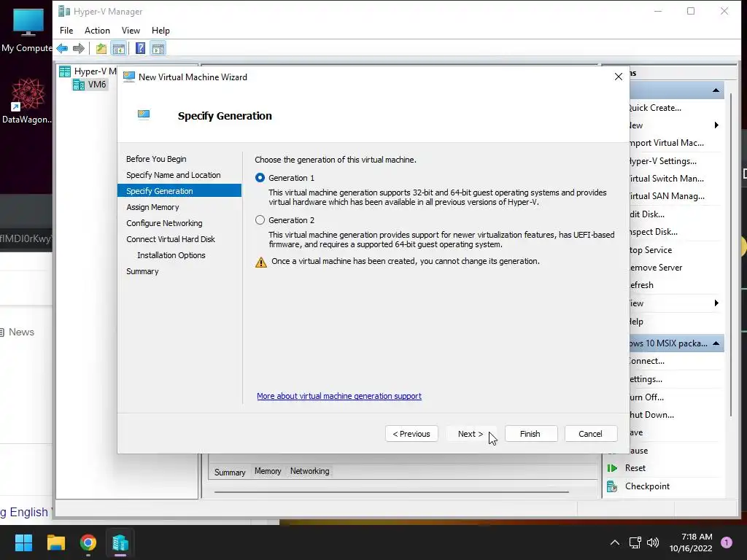Switch to the Memory tab
The height and width of the screenshot is (560, 747).
tap(268, 471)
